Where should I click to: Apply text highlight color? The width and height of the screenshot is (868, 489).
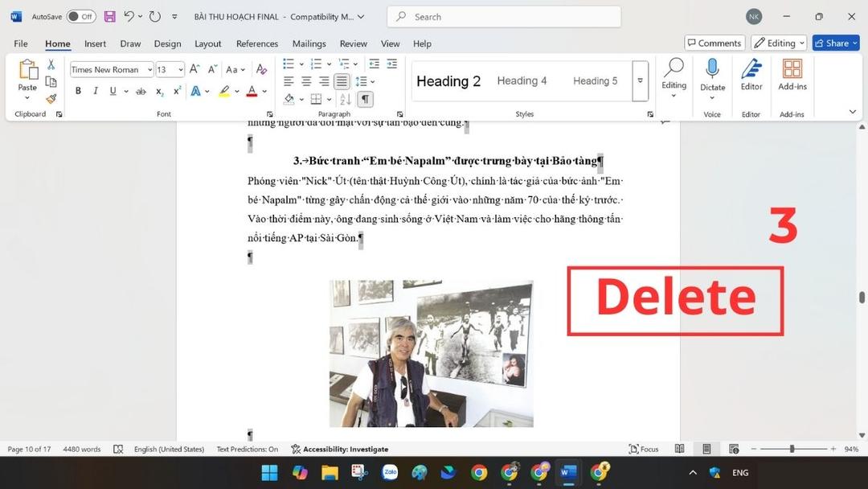[224, 91]
